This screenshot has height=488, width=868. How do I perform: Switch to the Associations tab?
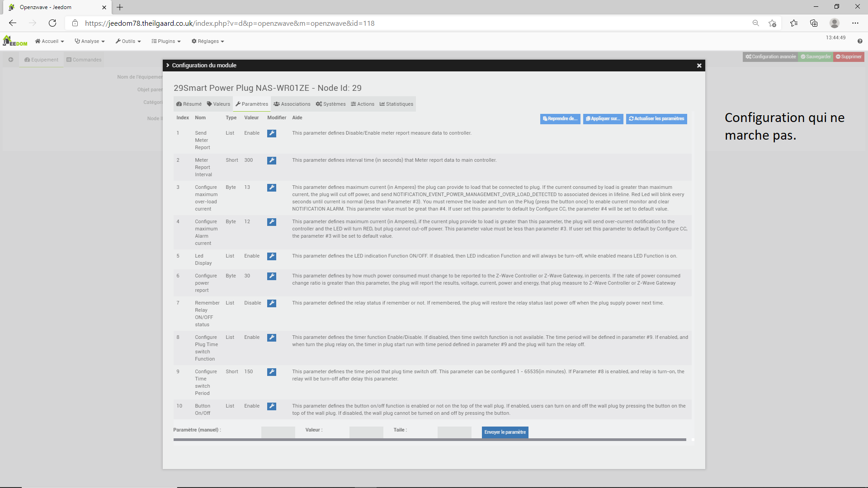click(x=292, y=104)
